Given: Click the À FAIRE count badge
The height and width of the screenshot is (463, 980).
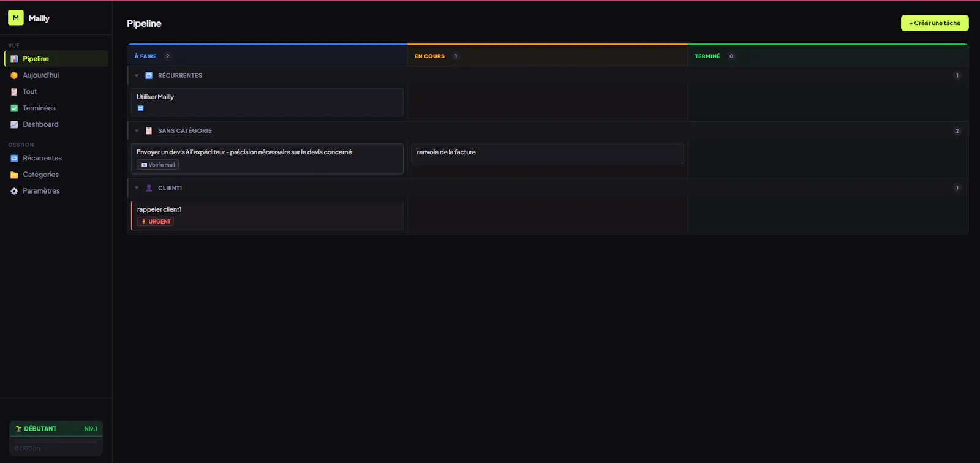Looking at the screenshot, I should pos(167,56).
